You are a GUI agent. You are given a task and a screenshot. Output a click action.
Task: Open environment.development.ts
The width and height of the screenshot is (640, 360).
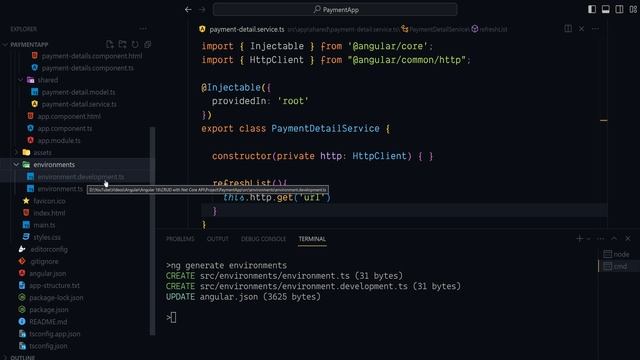pyautogui.click(x=80, y=177)
